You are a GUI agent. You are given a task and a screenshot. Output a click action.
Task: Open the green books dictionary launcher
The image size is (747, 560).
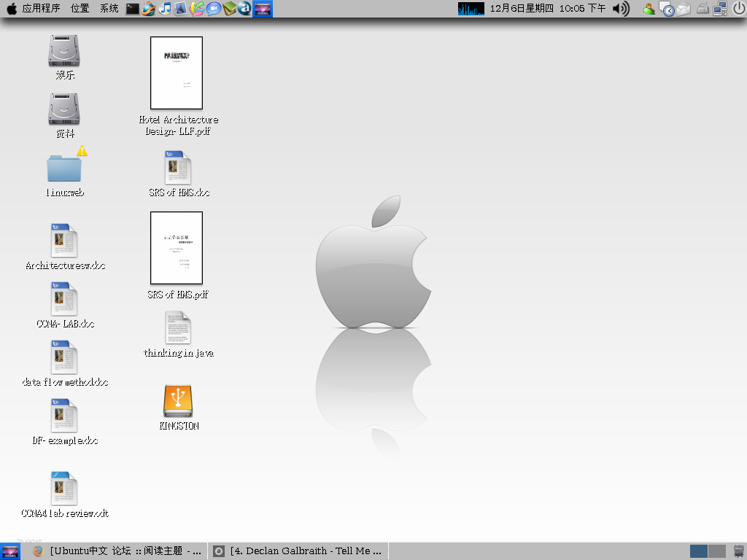(229, 9)
